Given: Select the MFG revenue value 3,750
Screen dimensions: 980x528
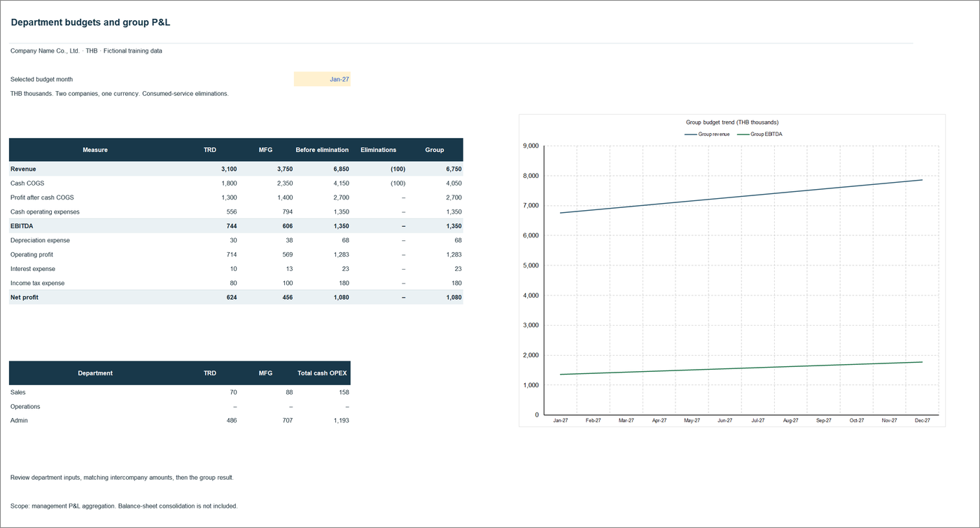Looking at the screenshot, I should (285, 169).
